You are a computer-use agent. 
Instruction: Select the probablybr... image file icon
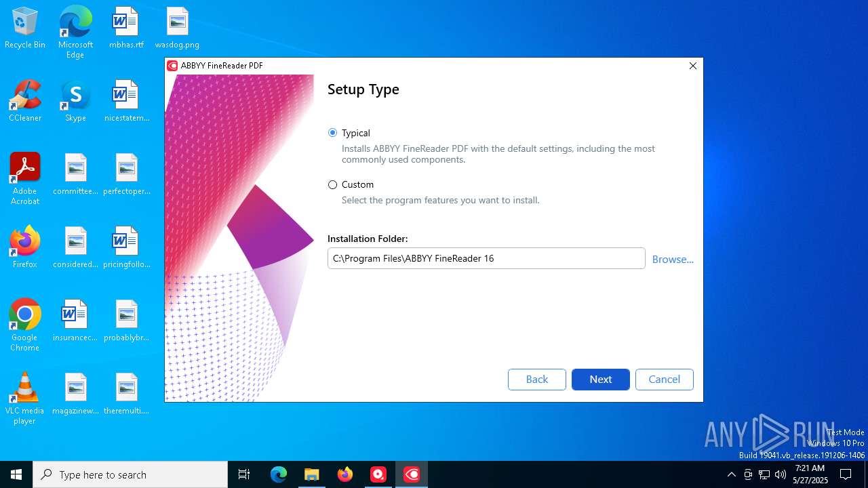[126, 321]
